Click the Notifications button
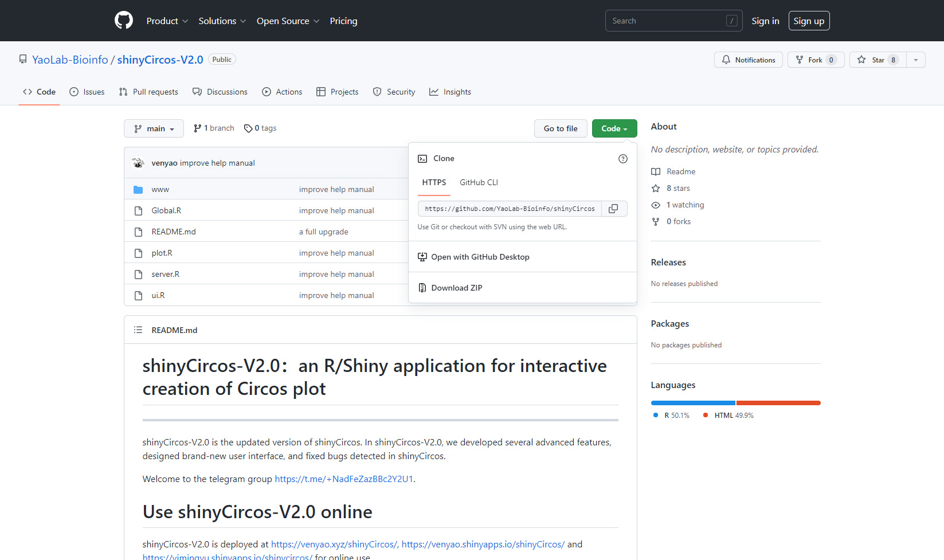Image resolution: width=944 pixels, height=560 pixels. (x=748, y=60)
